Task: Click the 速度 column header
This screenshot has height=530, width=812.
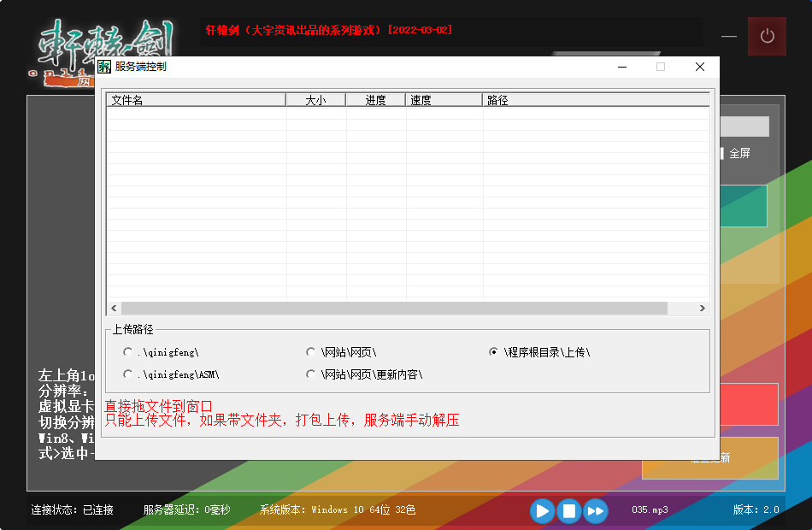Action: pyautogui.click(x=444, y=100)
